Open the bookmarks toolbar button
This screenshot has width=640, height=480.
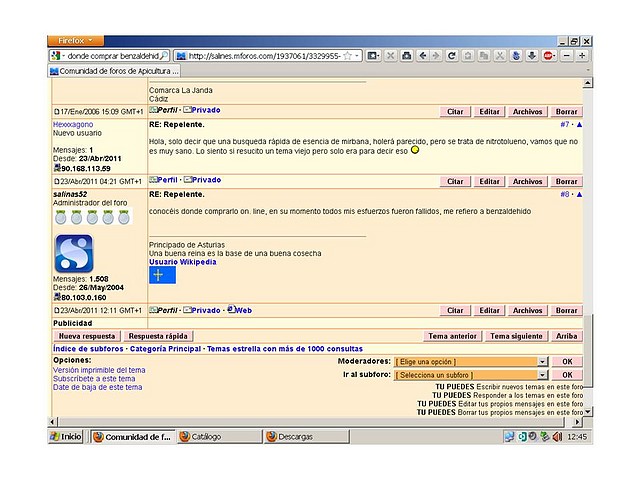[373, 56]
